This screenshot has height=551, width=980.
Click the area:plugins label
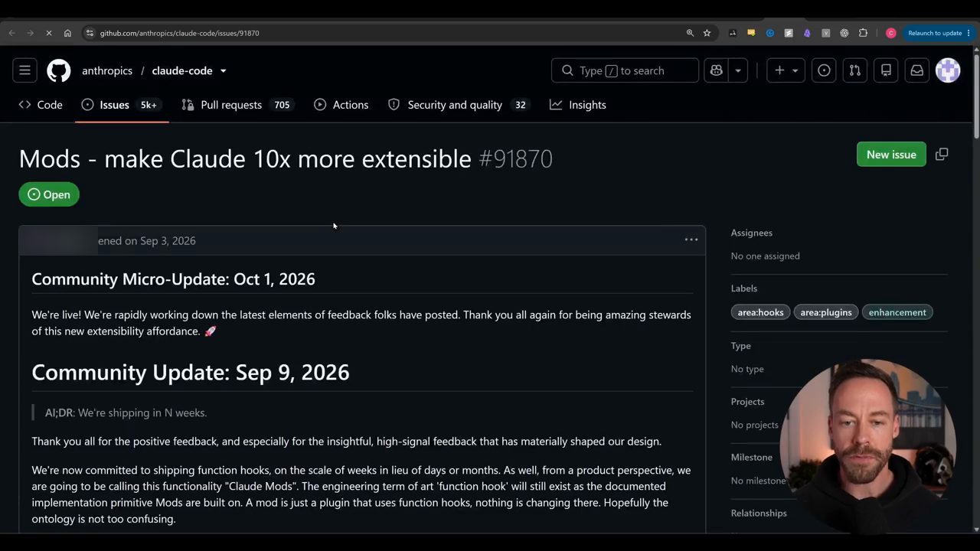pyautogui.click(x=826, y=312)
